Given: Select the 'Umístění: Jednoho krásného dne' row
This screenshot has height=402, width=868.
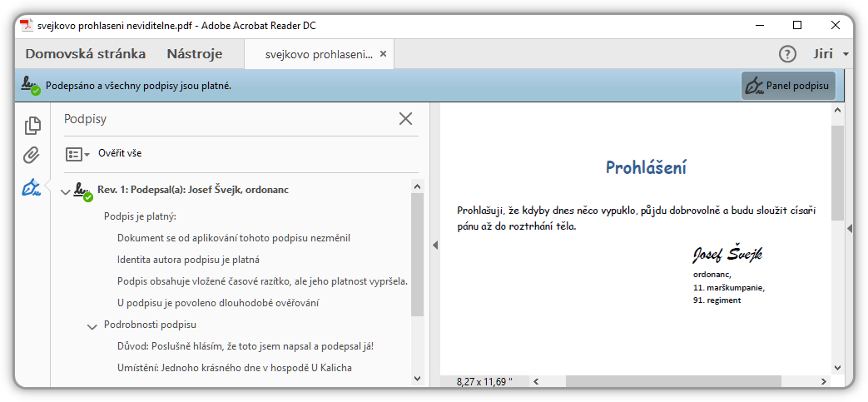Looking at the screenshot, I should point(235,368).
